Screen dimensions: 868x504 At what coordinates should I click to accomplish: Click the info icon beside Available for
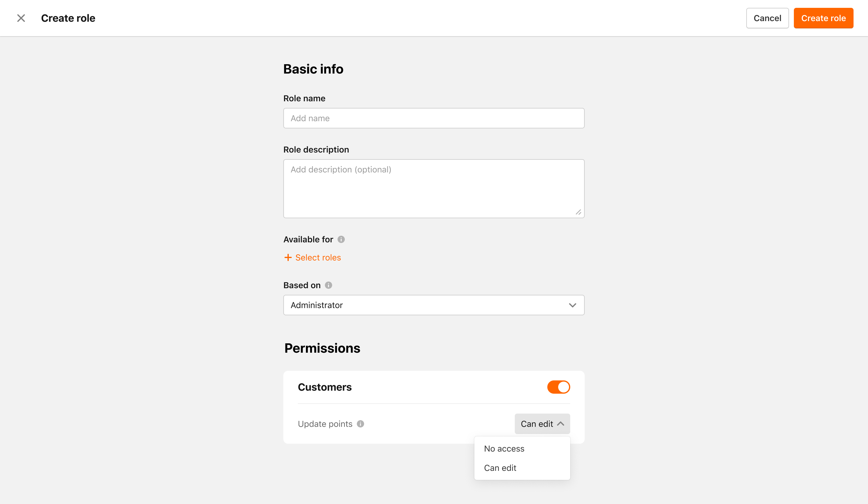tap(341, 239)
